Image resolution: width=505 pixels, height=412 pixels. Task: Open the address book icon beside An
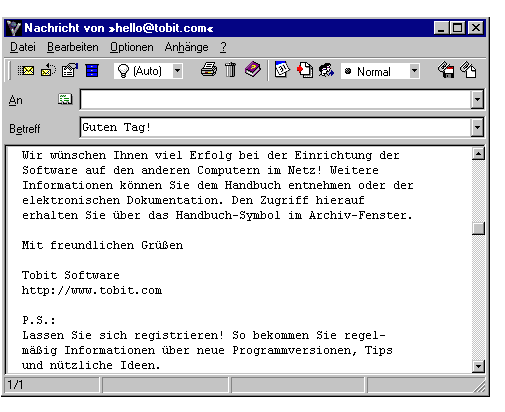(65, 99)
